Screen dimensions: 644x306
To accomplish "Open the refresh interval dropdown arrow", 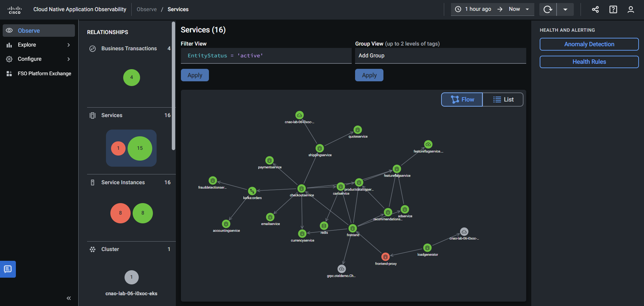I will pos(565,9).
